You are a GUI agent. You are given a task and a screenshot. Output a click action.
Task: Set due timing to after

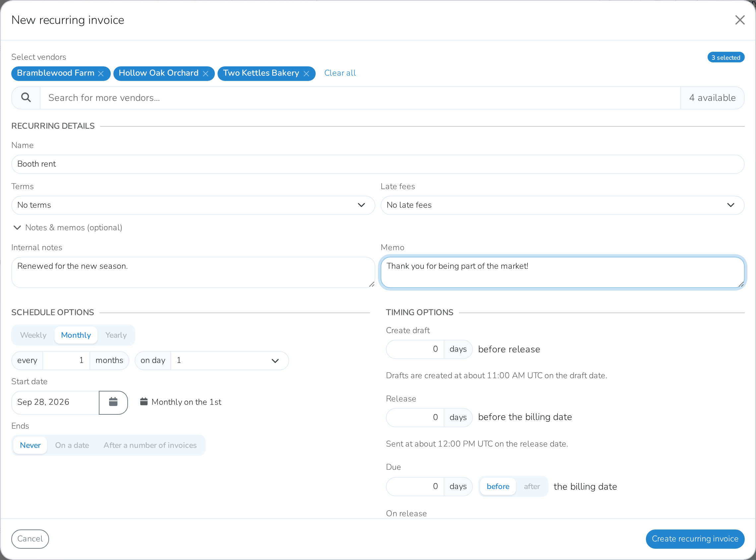[532, 486]
